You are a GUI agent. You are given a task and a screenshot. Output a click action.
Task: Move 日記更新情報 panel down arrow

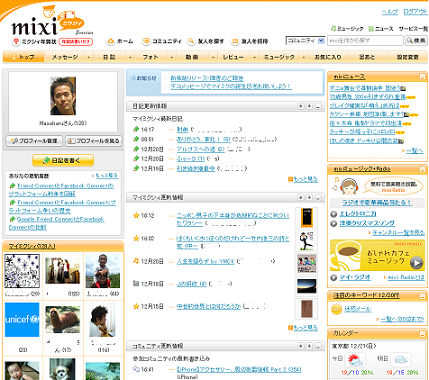tap(309, 106)
